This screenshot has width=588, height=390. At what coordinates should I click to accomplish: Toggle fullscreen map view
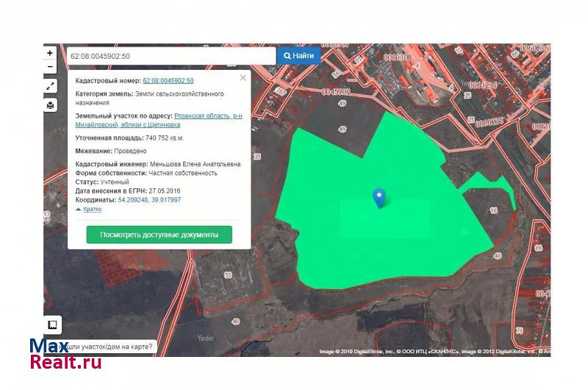click(50, 86)
